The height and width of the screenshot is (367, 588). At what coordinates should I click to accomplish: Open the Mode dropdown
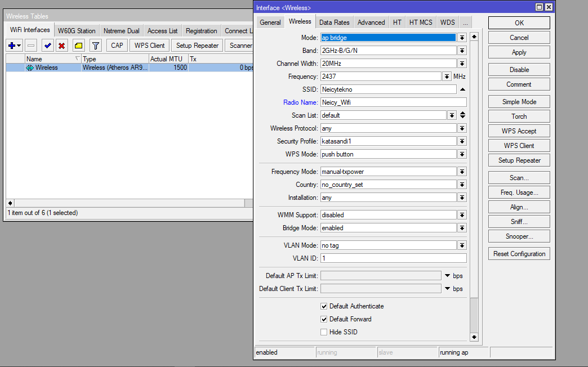coord(462,38)
